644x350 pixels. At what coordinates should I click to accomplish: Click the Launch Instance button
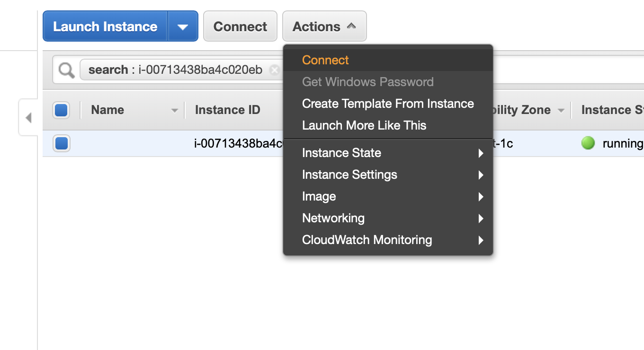[105, 26]
